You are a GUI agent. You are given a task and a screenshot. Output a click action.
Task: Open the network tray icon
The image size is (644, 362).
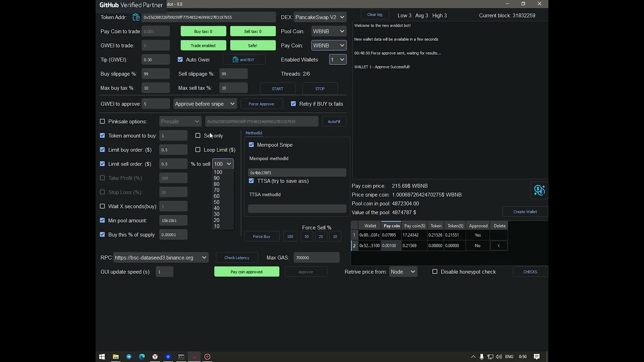[x=490, y=356]
